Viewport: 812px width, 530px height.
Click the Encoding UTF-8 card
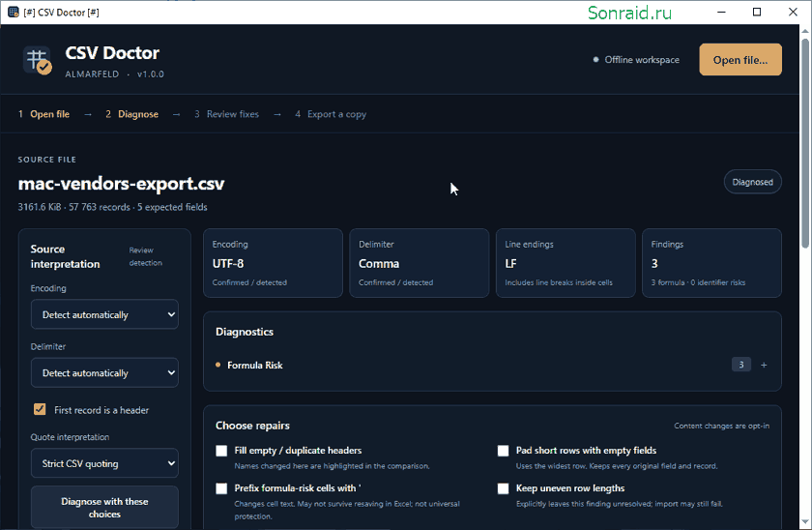(273, 263)
